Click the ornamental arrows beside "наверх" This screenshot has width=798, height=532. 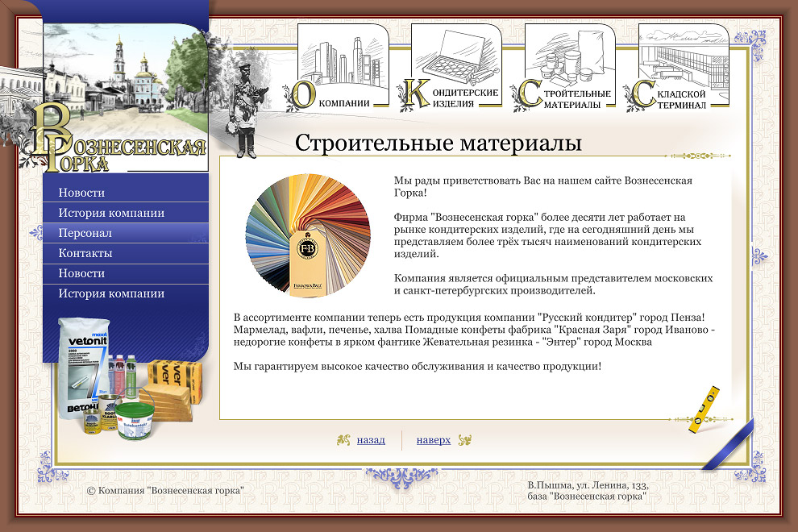[x=463, y=440]
